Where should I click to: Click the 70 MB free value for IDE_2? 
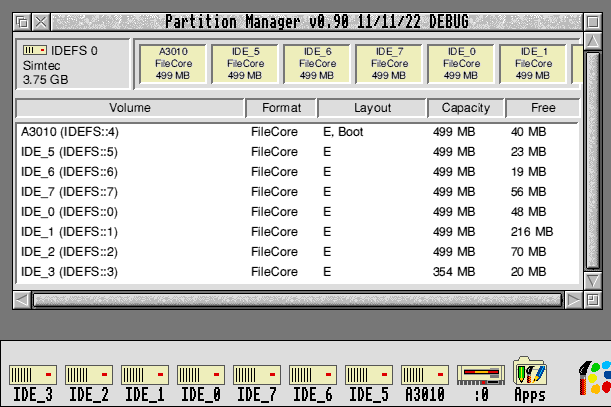(x=528, y=252)
